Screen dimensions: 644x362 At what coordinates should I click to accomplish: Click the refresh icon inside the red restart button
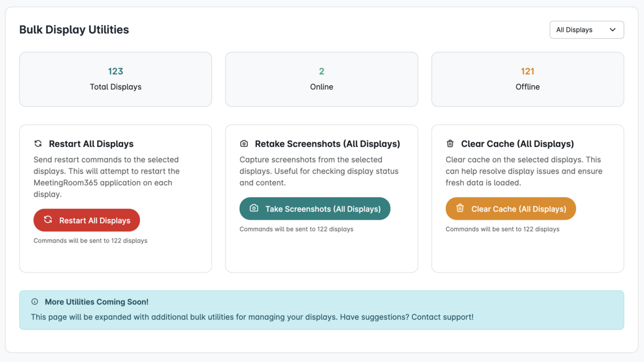point(48,220)
